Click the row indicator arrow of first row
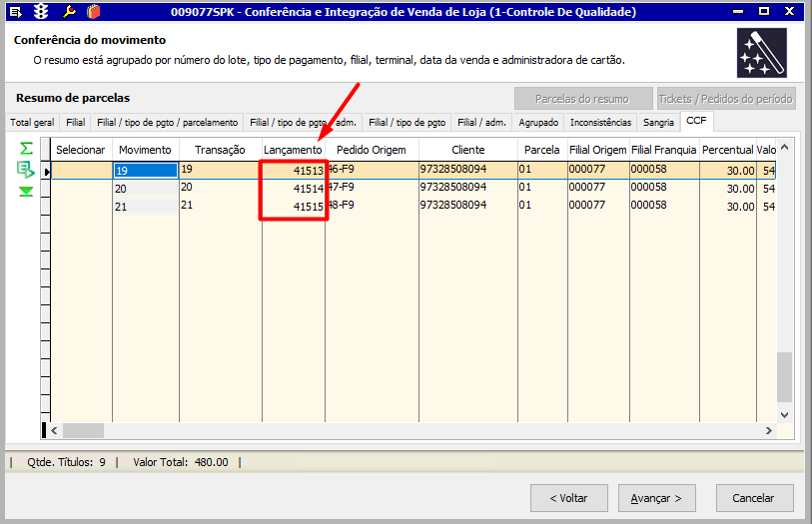 (x=46, y=171)
